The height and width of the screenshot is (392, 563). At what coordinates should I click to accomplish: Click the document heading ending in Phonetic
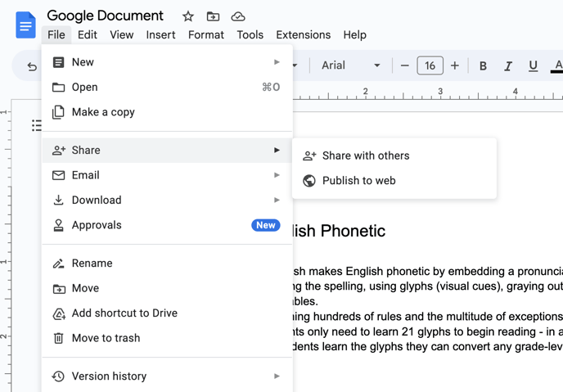pyautogui.click(x=339, y=231)
